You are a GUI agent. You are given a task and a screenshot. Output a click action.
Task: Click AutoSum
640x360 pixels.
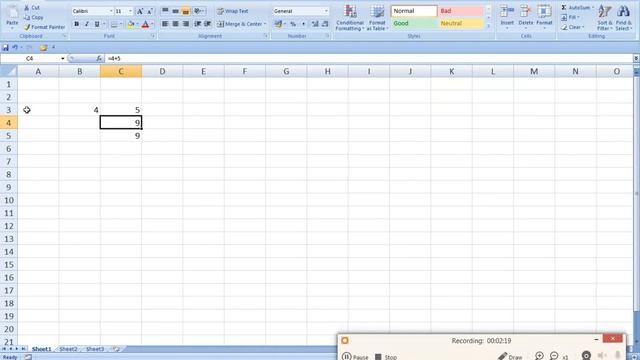577,8
